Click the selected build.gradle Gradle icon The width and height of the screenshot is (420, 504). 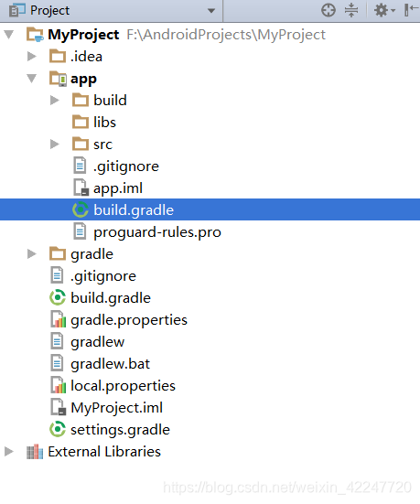click(81, 209)
